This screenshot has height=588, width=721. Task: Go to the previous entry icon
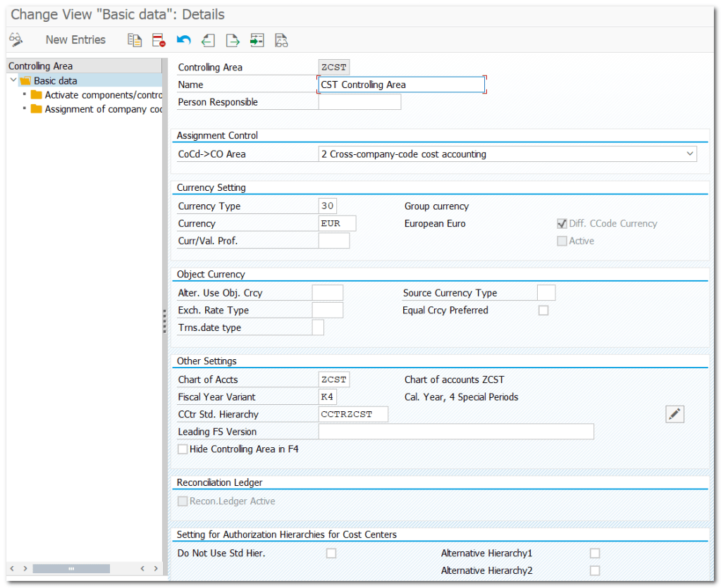pos(208,40)
